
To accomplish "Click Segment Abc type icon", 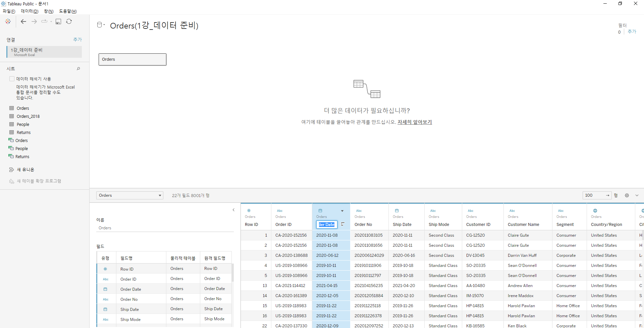I will coord(561,211).
